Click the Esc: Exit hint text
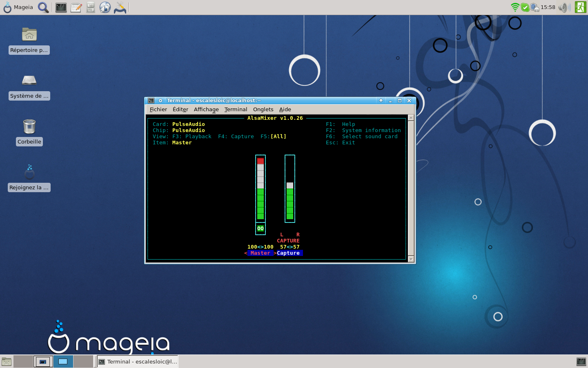This screenshot has width=588, height=368. (x=341, y=143)
